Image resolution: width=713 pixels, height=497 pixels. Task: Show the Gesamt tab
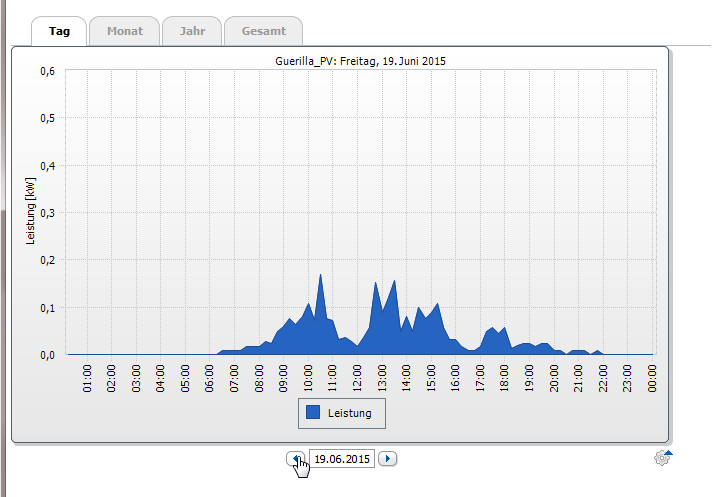click(x=263, y=31)
